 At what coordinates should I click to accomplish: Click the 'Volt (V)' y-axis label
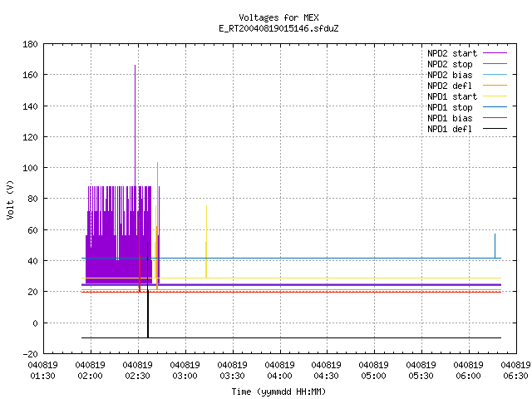(10, 199)
